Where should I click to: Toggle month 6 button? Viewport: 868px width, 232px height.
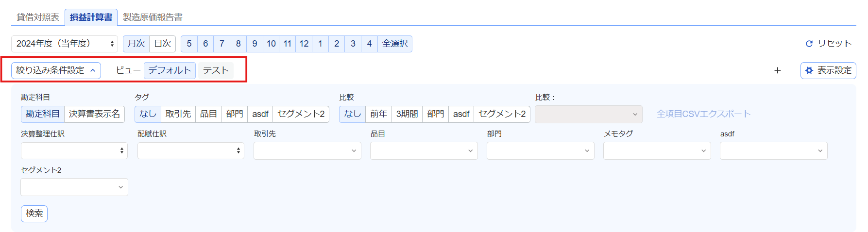(205, 44)
